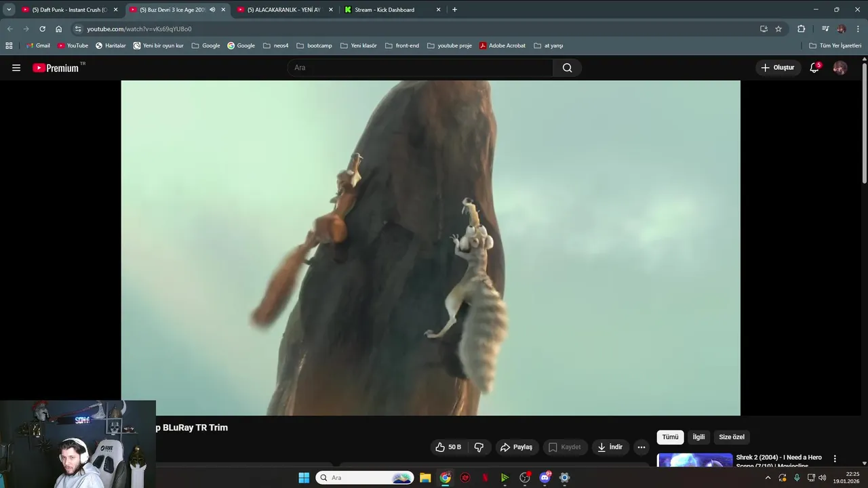Open the neos4 bookmarks folder

(x=276, y=45)
